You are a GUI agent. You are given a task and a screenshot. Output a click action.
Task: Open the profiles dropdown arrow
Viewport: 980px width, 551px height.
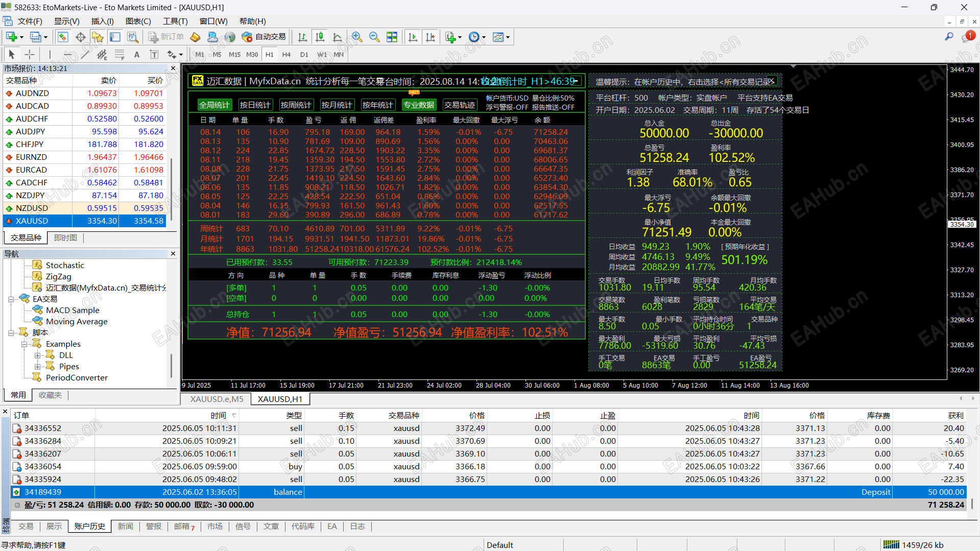pyautogui.click(x=45, y=37)
